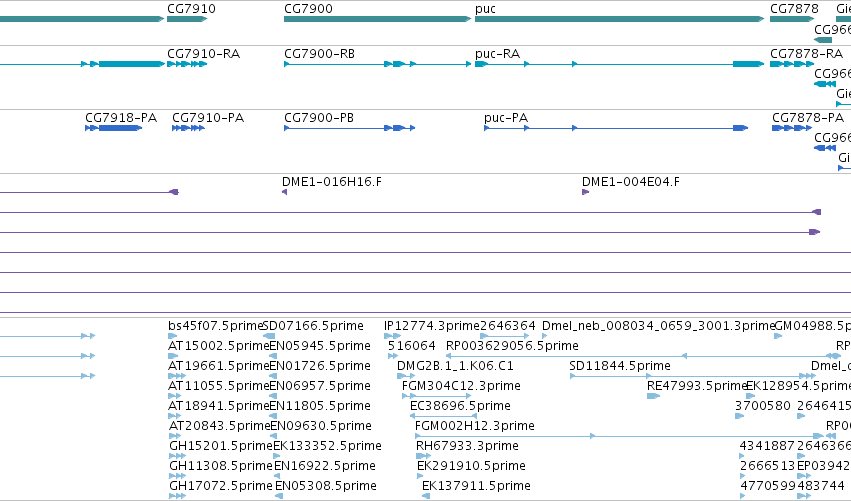Select the 2666513 EST label

coord(767,466)
